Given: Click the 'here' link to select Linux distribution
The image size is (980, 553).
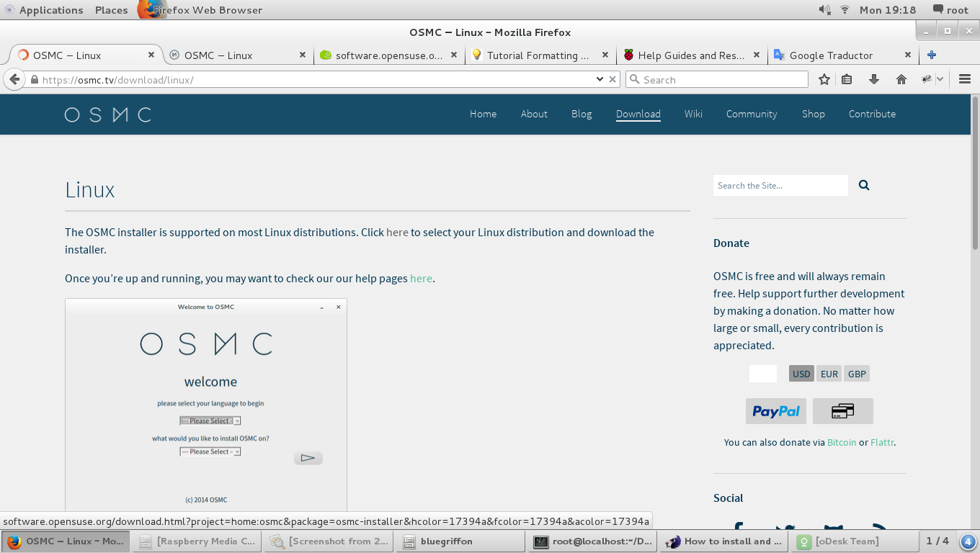Looking at the screenshot, I should click(397, 233).
